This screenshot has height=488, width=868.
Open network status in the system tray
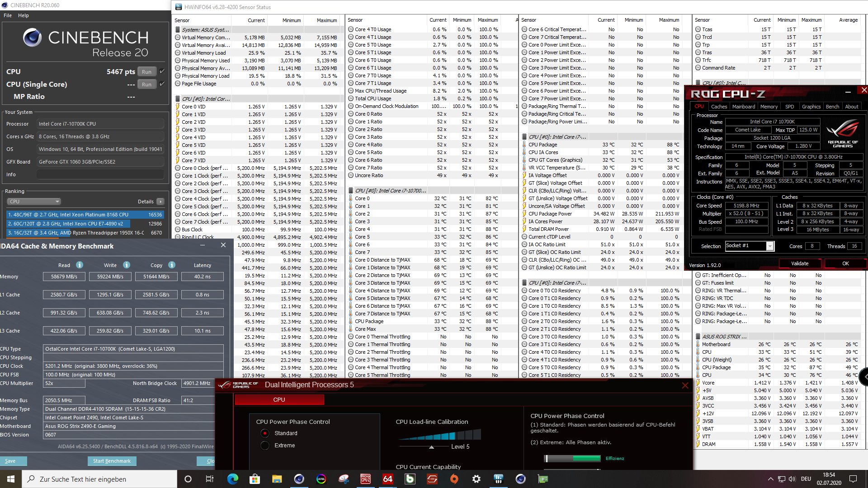782,479
